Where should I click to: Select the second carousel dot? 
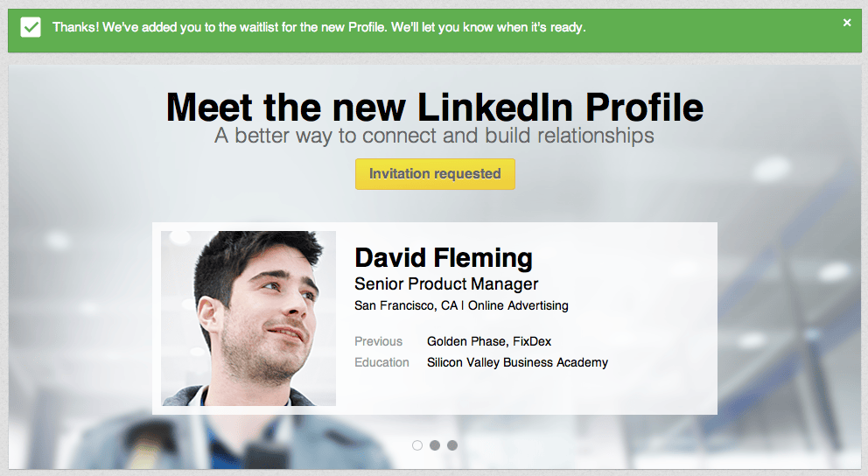435,445
